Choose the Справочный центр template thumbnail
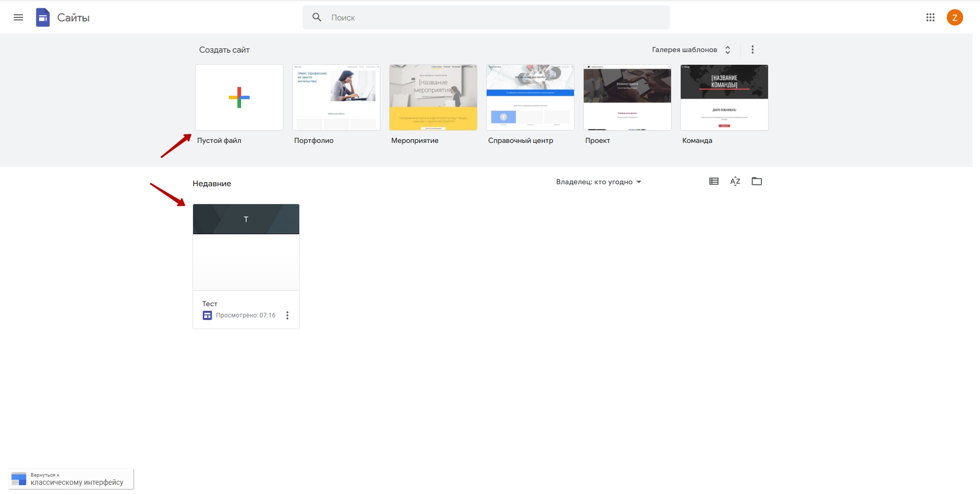The width and height of the screenshot is (980, 494). 530,97
